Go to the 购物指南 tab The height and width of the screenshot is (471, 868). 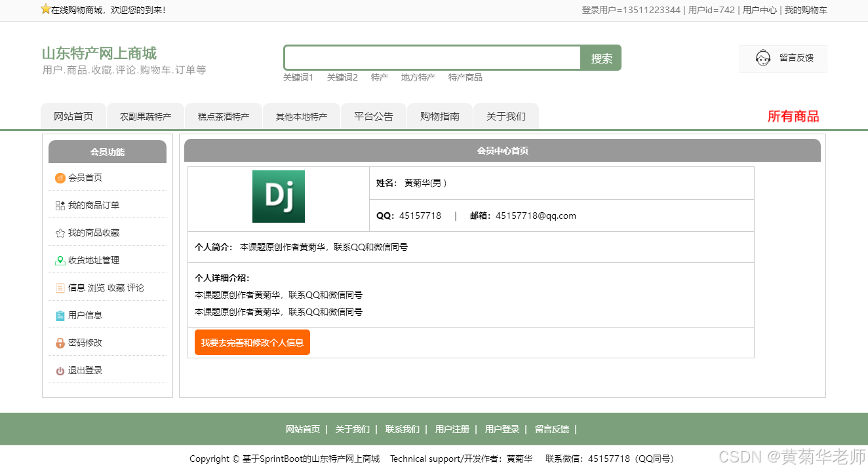[x=440, y=117]
